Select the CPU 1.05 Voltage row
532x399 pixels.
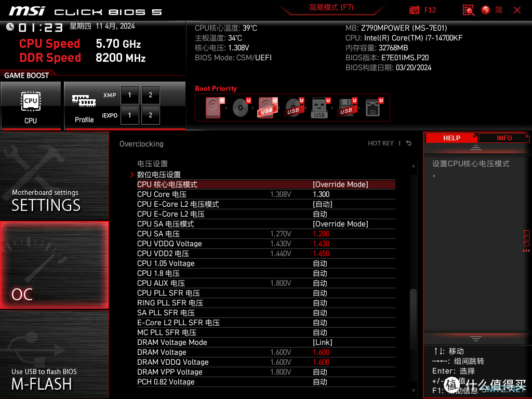tap(266, 263)
